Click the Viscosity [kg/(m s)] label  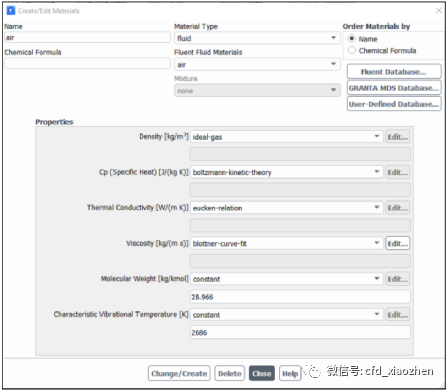pyautogui.click(x=157, y=243)
